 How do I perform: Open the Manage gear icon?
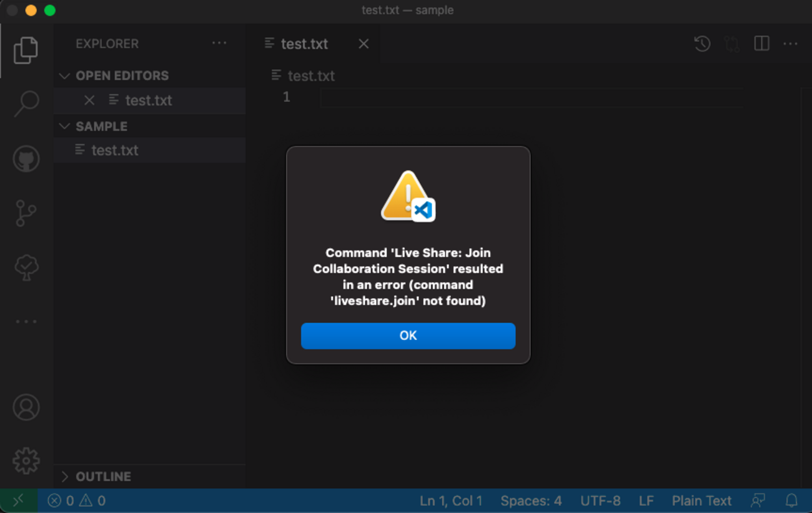point(26,461)
